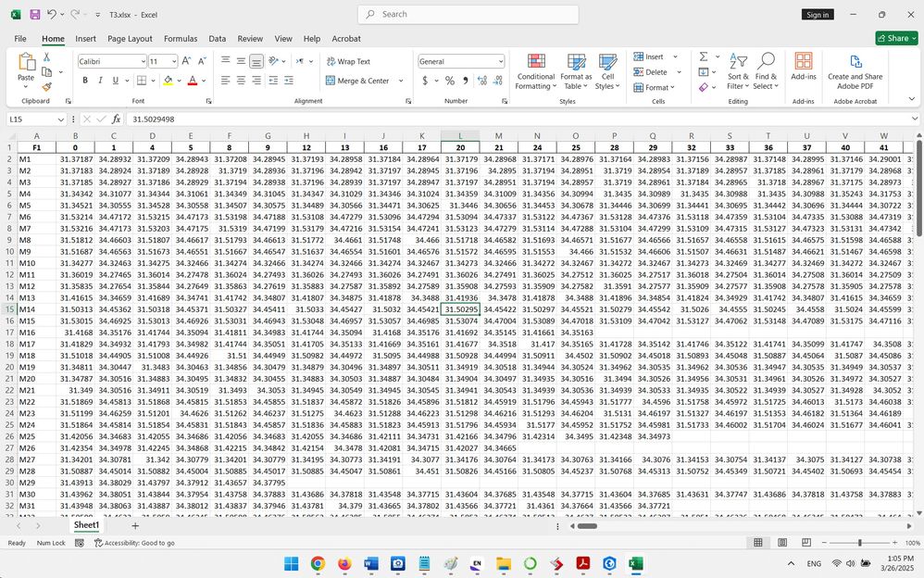Toggle Bold formatting
Viewport: 924px width, 578px height.
point(85,81)
